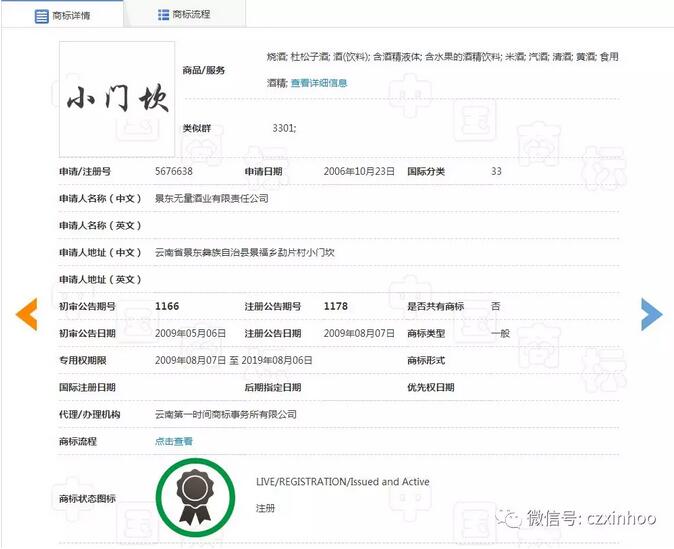Screen dimensions: 674x549
Task: Select the 专用权期限 label
Action: click(x=83, y=360)
